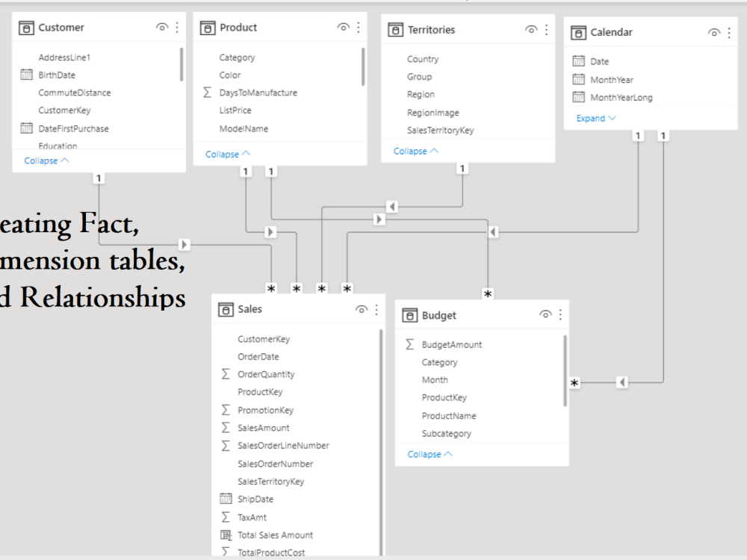Toggle visibility eye on Sales table
This screenshot has height=560, width=747.
tap(361, 310)
